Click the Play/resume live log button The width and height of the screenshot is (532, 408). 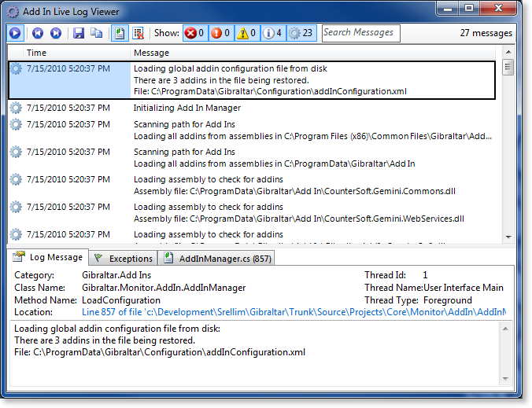pos(15,33)
